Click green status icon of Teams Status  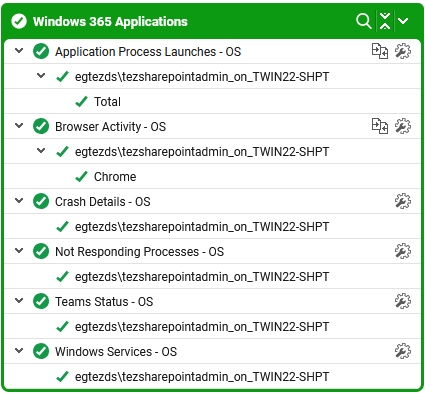(x=41, y=301)
